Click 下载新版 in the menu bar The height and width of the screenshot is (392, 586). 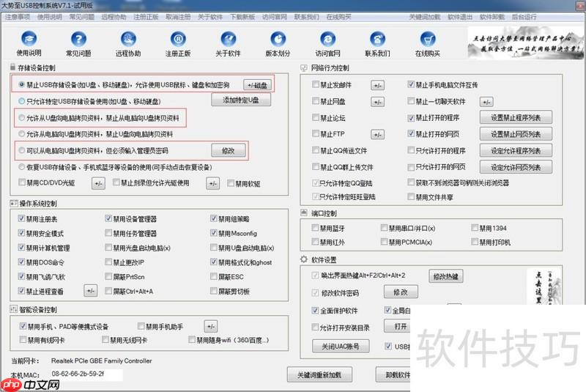tap(242, 17)
